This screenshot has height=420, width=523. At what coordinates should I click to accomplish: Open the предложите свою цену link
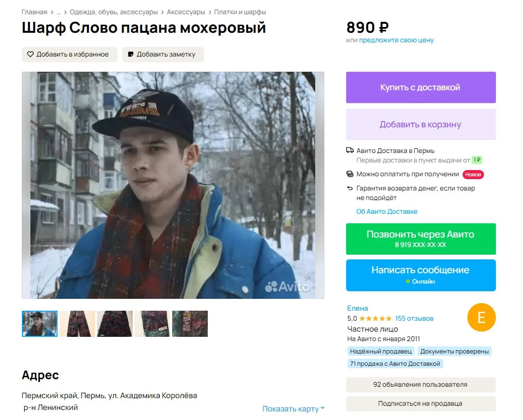[x=396, y=40]
